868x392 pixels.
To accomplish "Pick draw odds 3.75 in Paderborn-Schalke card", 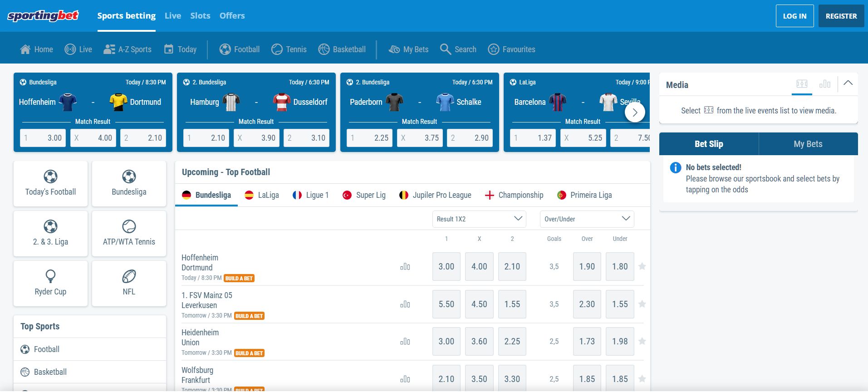I will point(420,138).
